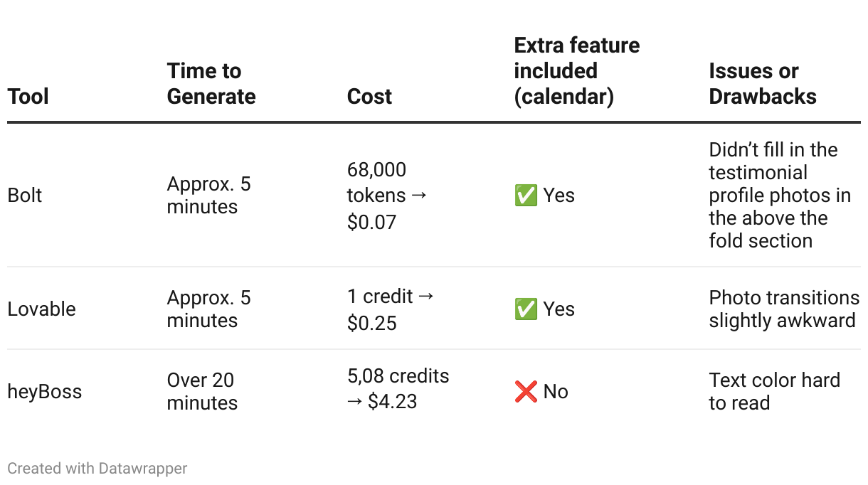868x485 pixels.
Task: Click the Text color hard to read cell
Action: point(775,392)
